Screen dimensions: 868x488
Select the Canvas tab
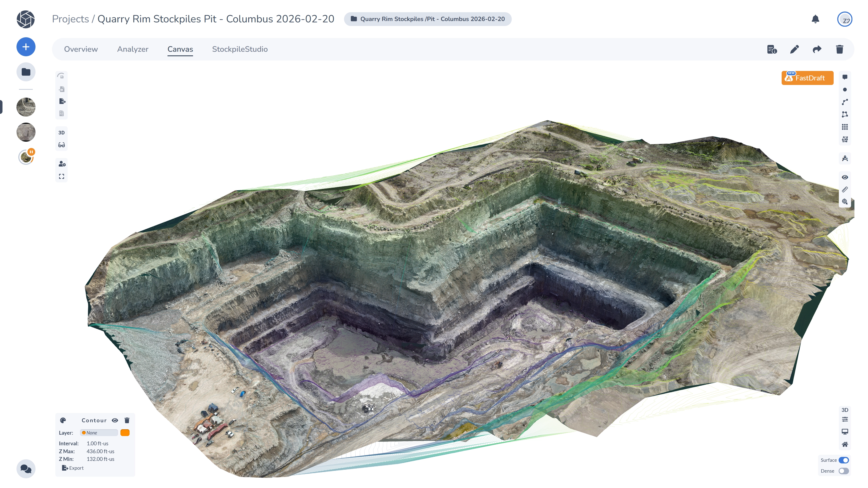pyautogui.click(x=180, y=49)
